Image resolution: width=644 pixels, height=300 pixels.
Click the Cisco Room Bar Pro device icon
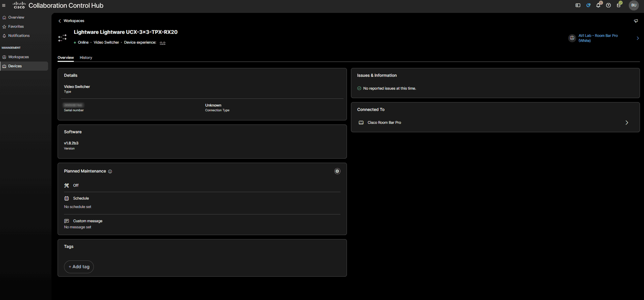(x=361, y=122)
